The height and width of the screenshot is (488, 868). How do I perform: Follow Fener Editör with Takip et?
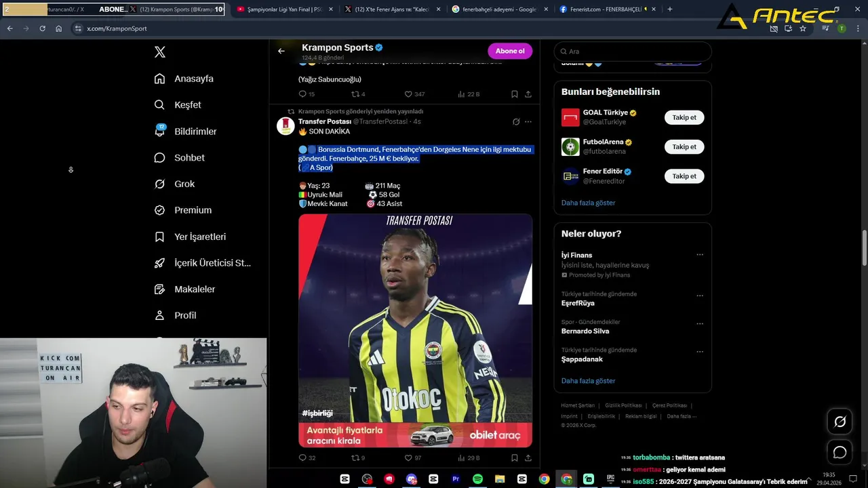(x=684, y=176)
